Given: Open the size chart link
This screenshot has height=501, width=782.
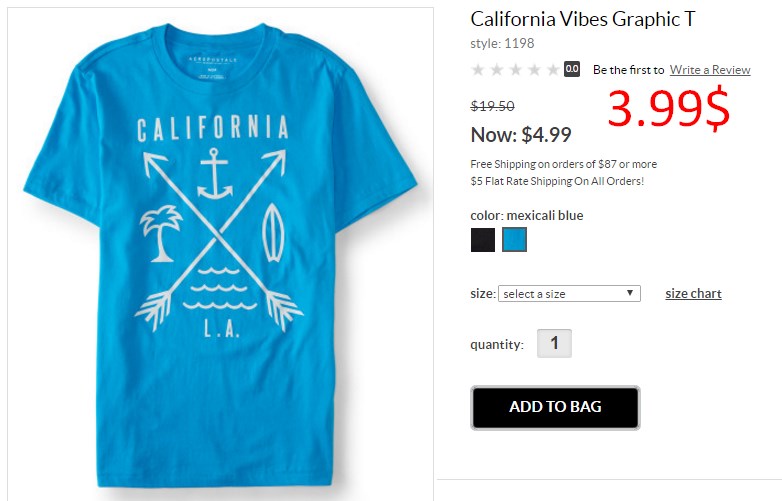Looking at the screenshot, I should click(693, 294).
